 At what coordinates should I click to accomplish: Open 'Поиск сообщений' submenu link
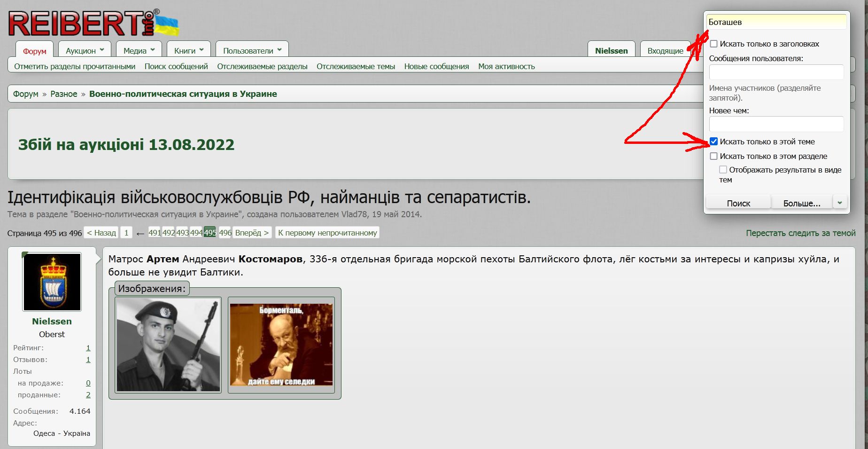[x=176, y=66]
